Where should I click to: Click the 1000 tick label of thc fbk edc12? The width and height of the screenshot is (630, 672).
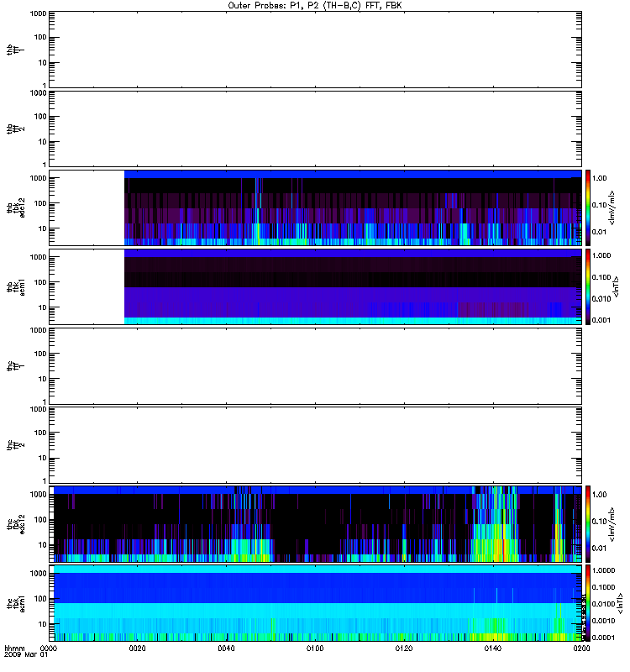38,495
